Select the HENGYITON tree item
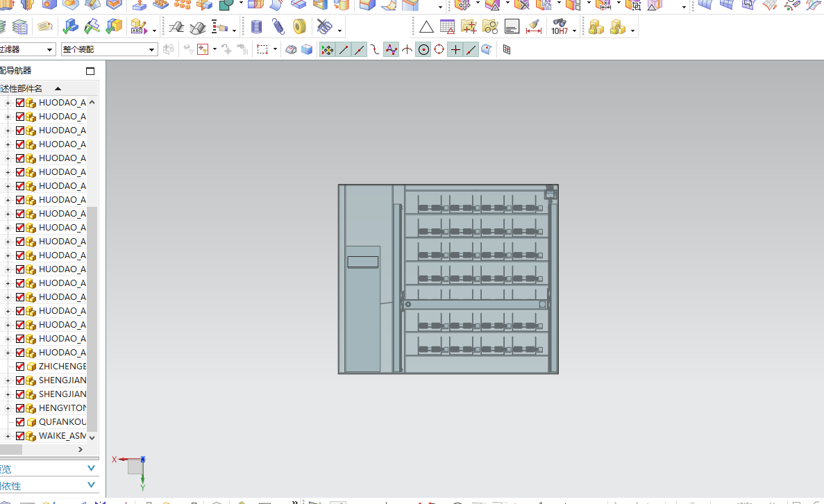 62,408
